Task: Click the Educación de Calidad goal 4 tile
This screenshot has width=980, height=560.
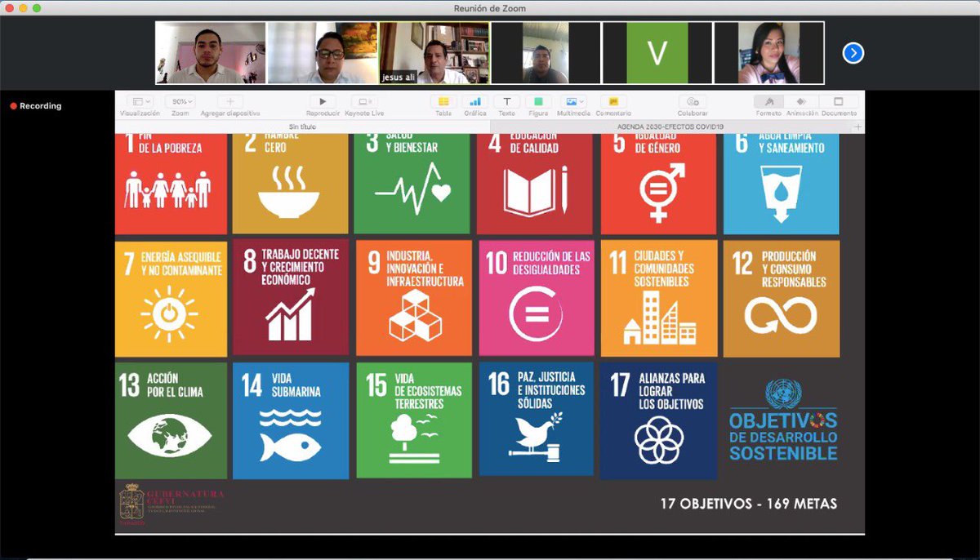Action: [x=535, y=184]
